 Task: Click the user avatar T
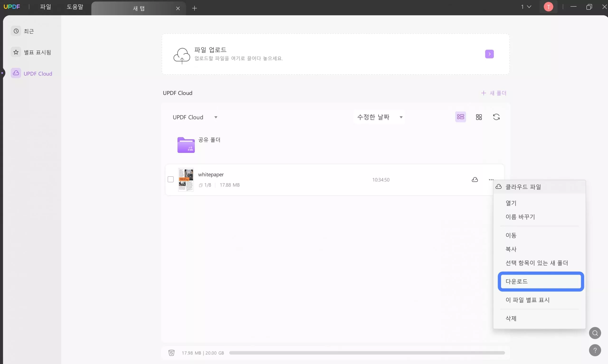pos(548,7)
